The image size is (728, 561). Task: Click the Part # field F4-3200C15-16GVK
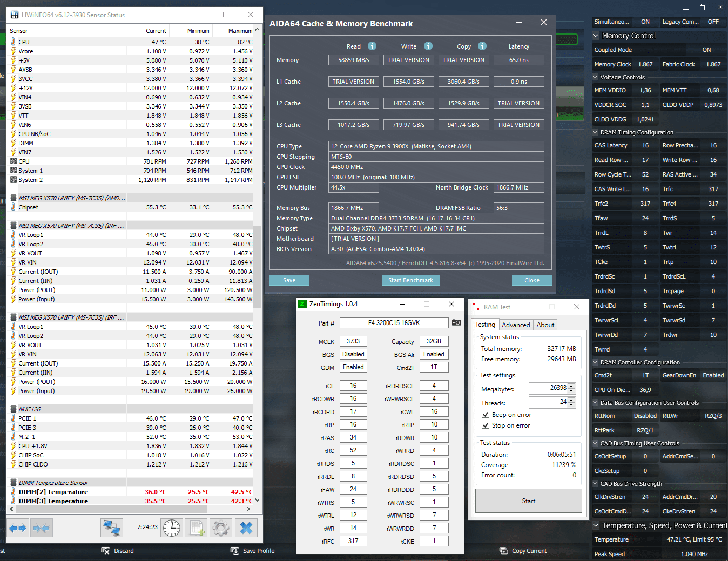coord(394,323)
